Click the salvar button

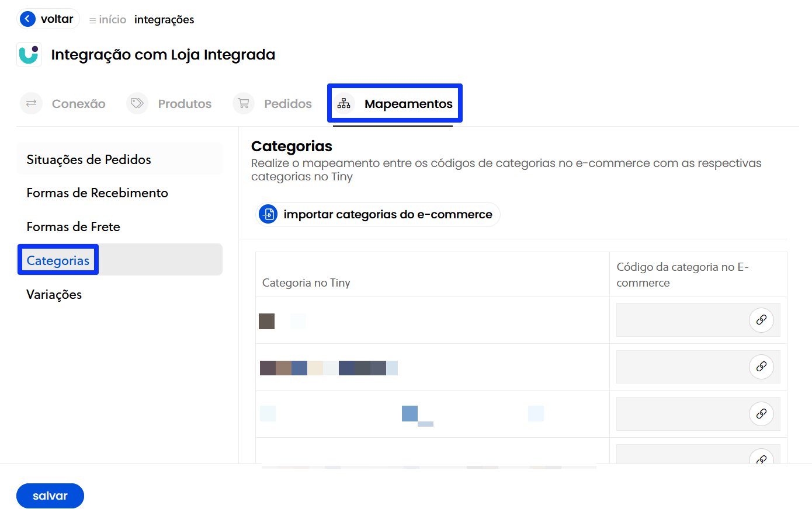(x=50, y=496)
